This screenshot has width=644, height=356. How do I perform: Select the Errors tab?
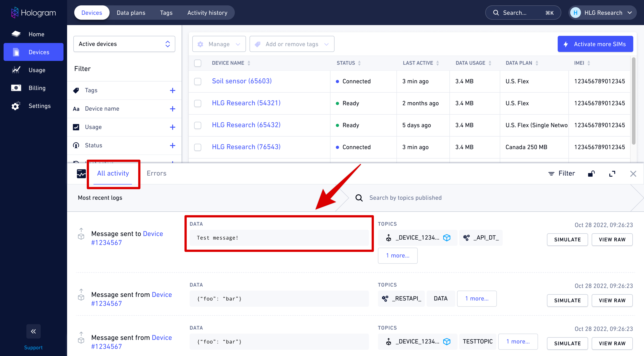tap(157, 174)
